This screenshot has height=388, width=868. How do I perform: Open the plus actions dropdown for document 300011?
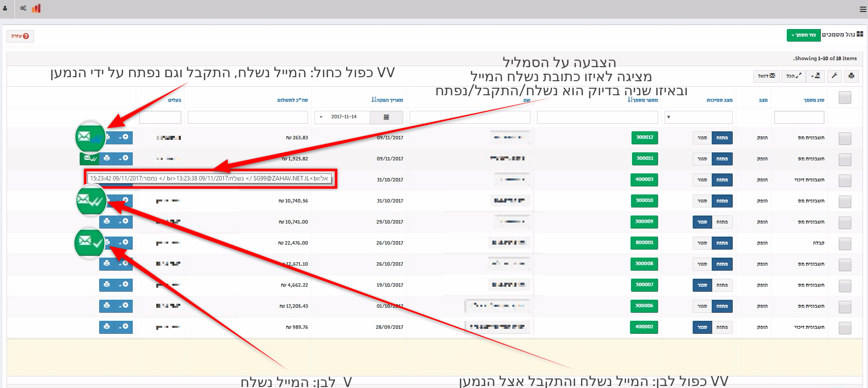click(124, 158)
